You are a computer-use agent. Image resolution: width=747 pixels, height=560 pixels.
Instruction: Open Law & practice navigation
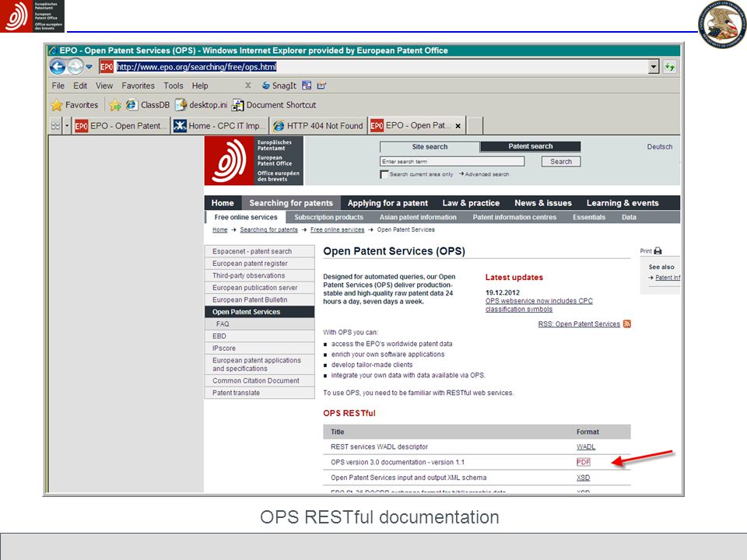click(471, 203)
